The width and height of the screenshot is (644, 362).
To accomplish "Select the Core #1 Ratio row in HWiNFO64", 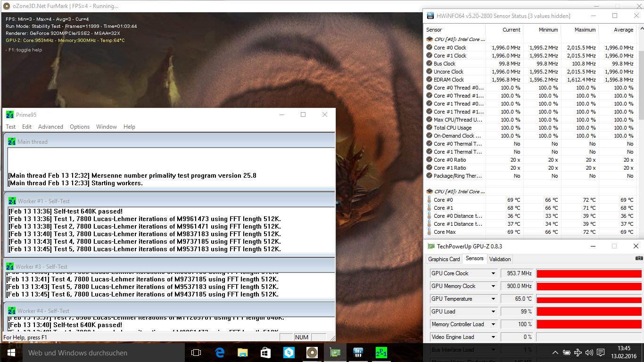I will pos(530,168).
